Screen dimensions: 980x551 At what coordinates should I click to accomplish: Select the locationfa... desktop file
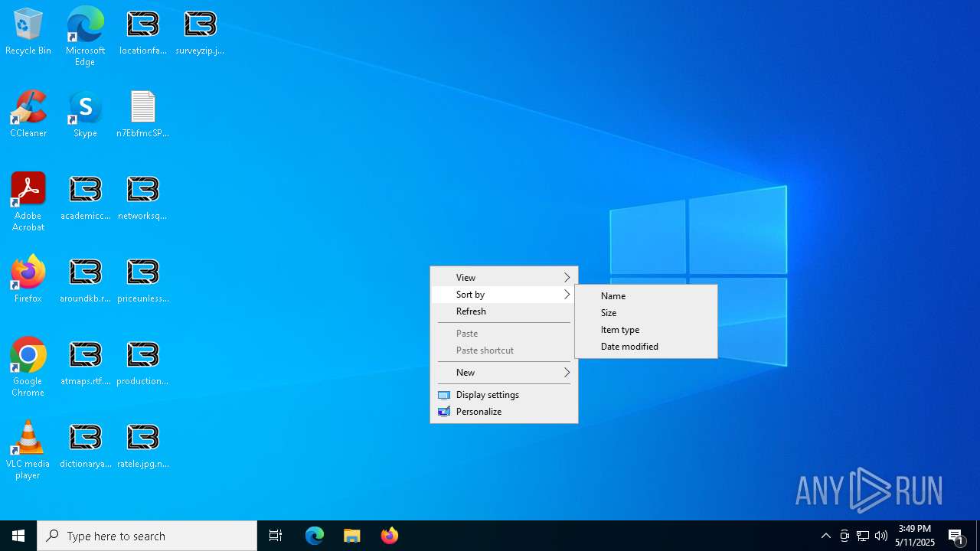click(143, 32)
